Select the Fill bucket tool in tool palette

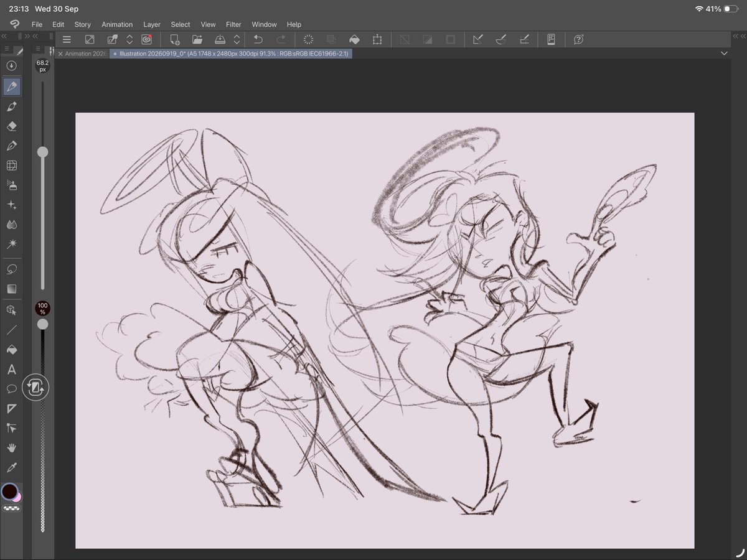(11, 350)
